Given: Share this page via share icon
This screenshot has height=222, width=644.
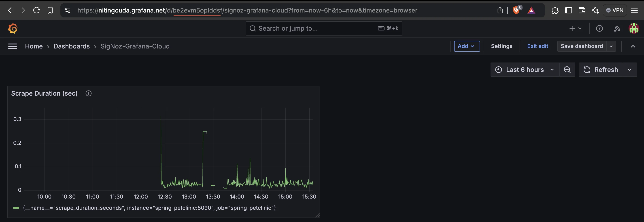Looking at the screenshot, I should pos(500,10).
